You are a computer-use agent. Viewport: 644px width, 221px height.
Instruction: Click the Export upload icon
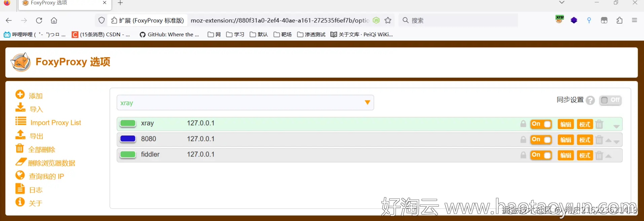pyautogui.click(x=20, y=134)
